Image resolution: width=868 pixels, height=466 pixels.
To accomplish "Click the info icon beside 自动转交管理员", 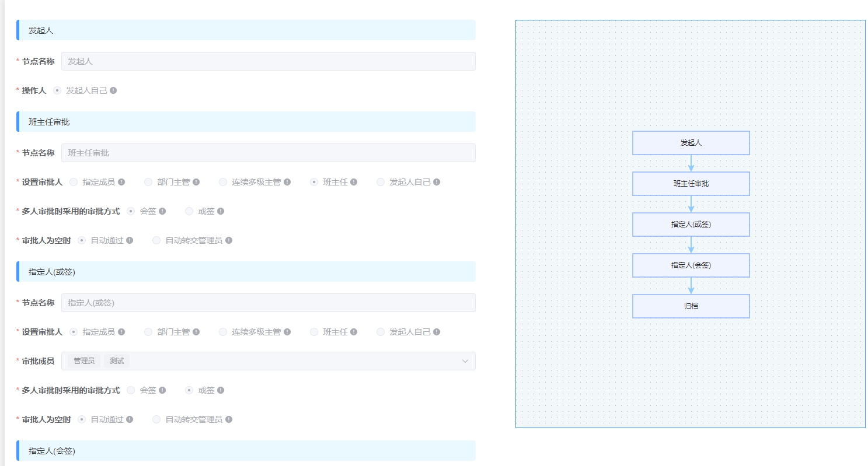I will 229,240.
